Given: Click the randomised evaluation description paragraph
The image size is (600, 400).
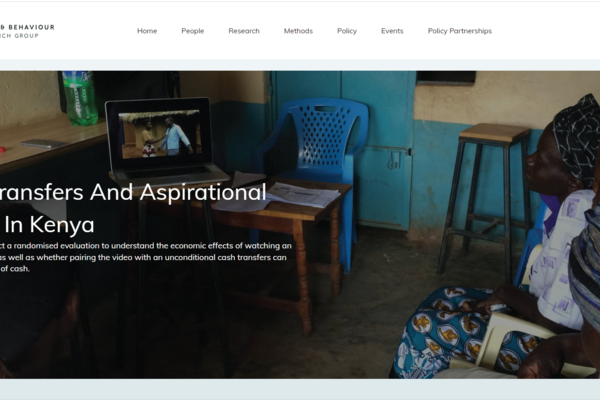Looking at the screenshot, I should [x=146, y=257].
